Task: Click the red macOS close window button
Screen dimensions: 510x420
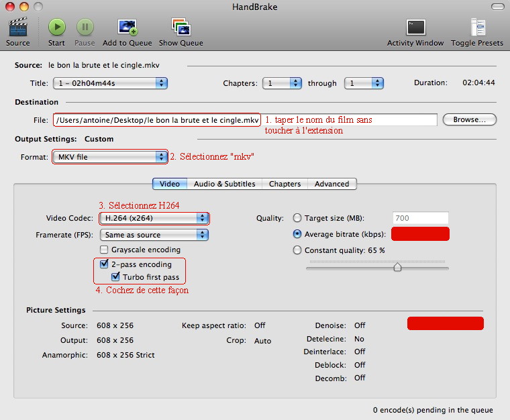Action: tap(10, 6)
